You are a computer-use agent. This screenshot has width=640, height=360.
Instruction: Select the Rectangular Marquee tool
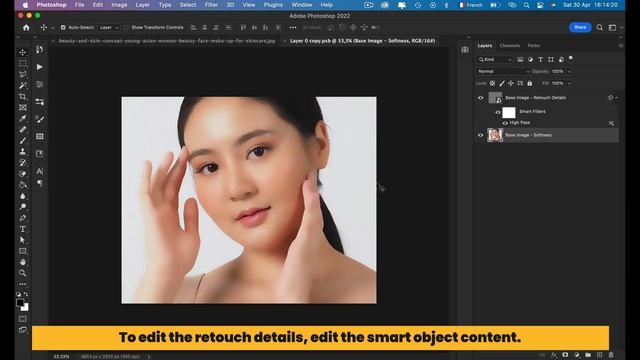[x=23, y=63]
